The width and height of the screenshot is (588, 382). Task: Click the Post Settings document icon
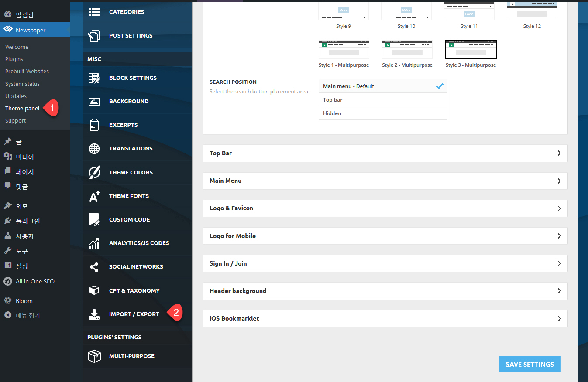94,35
